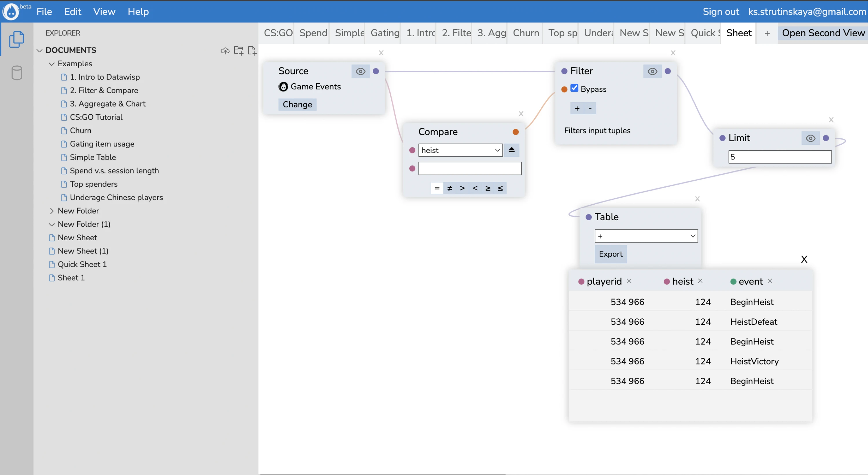
Task: Open the Table add-column dropdown
Action: pyautogui.click(x=646, y=236)
